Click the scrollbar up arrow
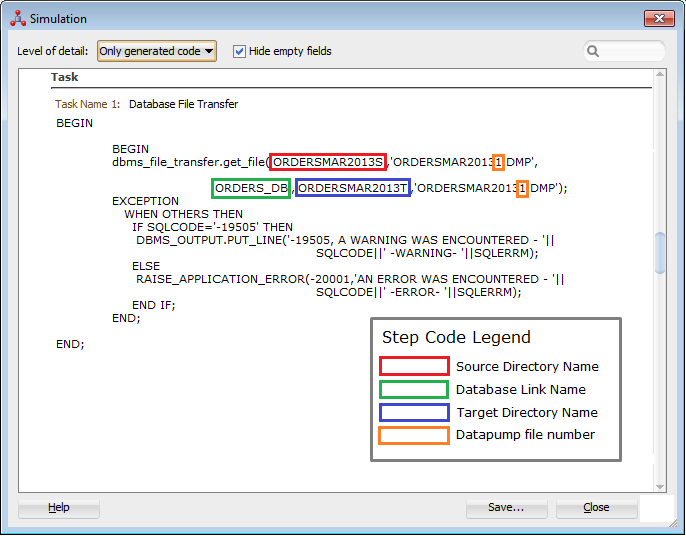Viewport: 686px width, 536px height. coord(660,74)
